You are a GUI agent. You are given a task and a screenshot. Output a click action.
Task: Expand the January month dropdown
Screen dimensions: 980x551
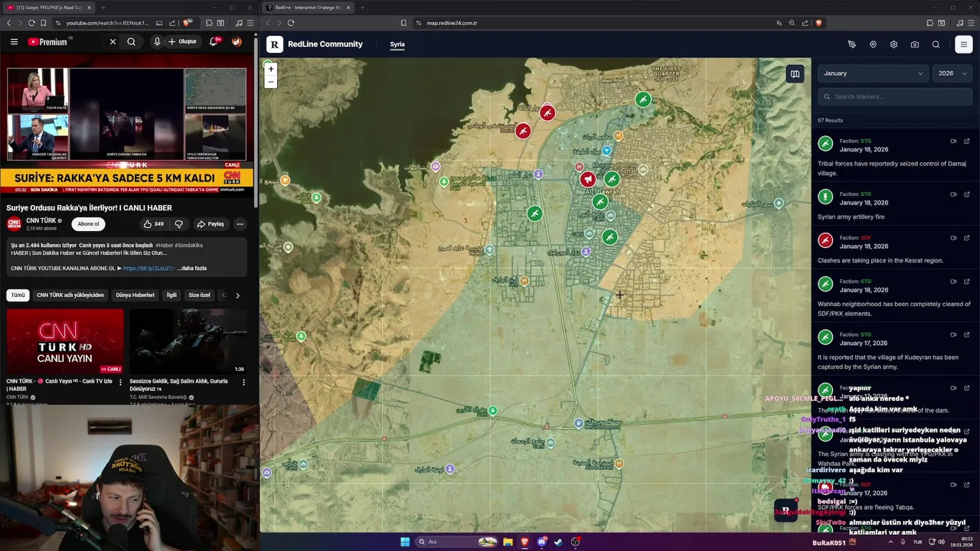click(x=874, y=73)
